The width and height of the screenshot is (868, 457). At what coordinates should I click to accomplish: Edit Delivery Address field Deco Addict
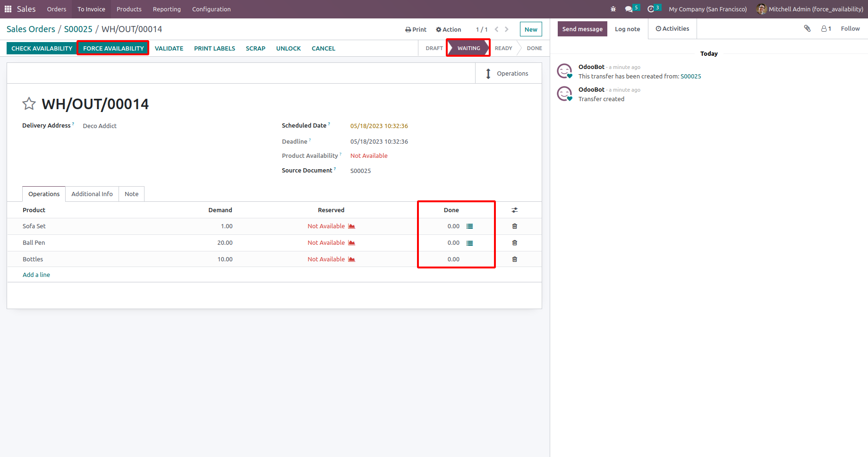point(100,126)
